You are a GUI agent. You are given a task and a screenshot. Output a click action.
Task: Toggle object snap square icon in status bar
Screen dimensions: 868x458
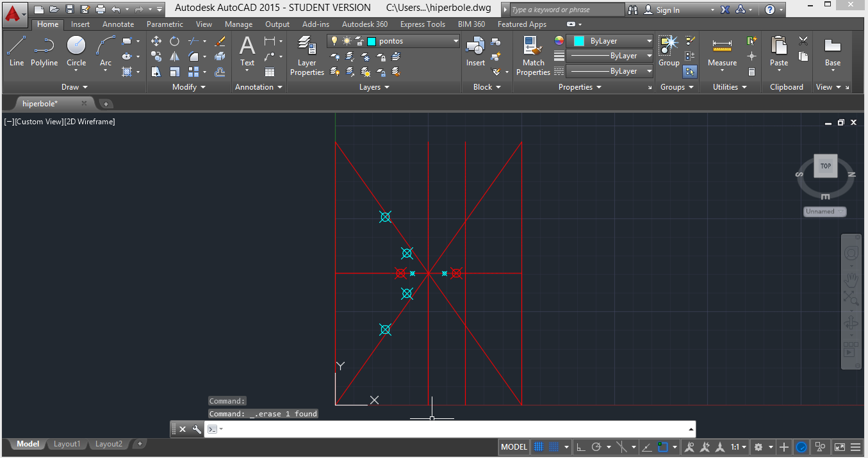663,447
